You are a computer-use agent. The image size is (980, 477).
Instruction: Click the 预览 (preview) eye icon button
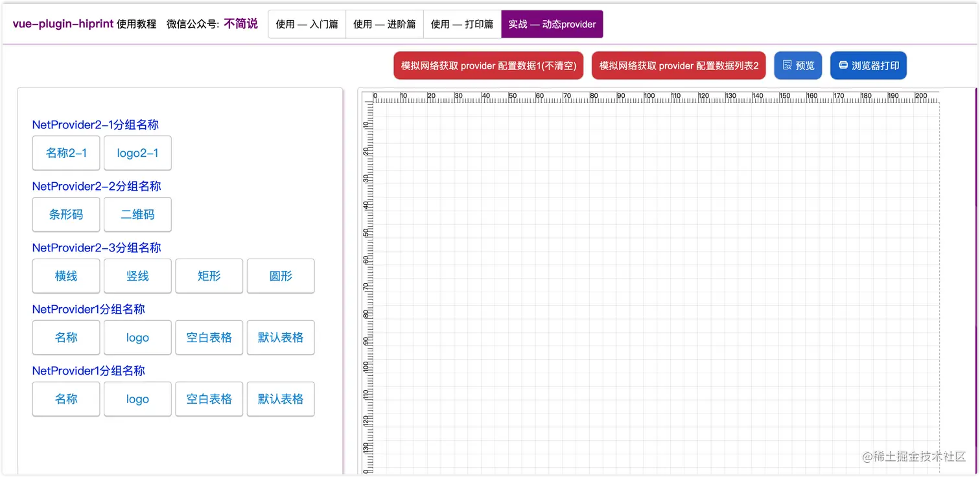(x=798, y=65)
